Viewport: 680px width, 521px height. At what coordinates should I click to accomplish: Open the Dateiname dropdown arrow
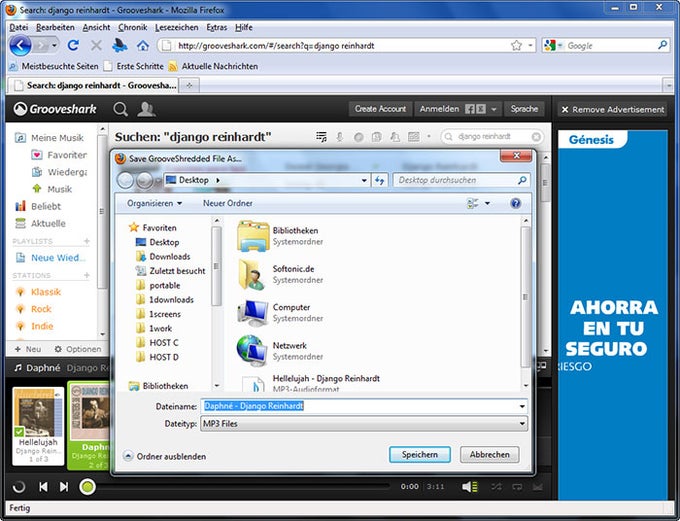click(x=522, y=406)
